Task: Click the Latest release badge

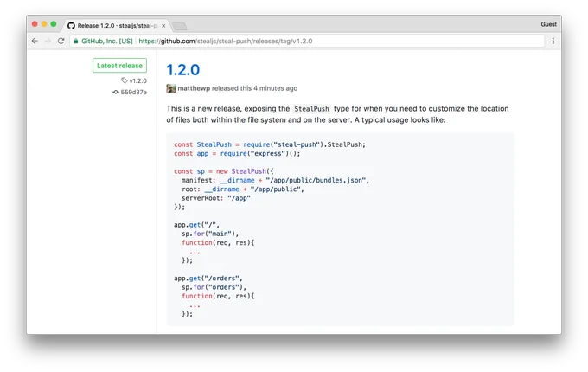Action: click(119, 66)
